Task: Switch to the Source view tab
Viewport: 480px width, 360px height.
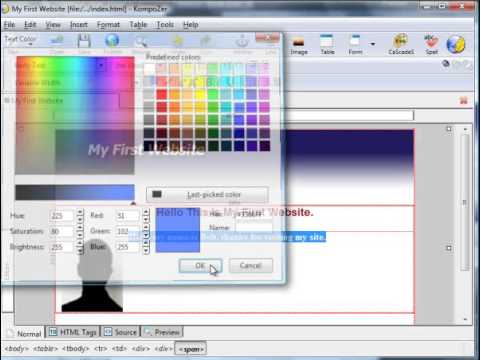Action: [121, 332]
